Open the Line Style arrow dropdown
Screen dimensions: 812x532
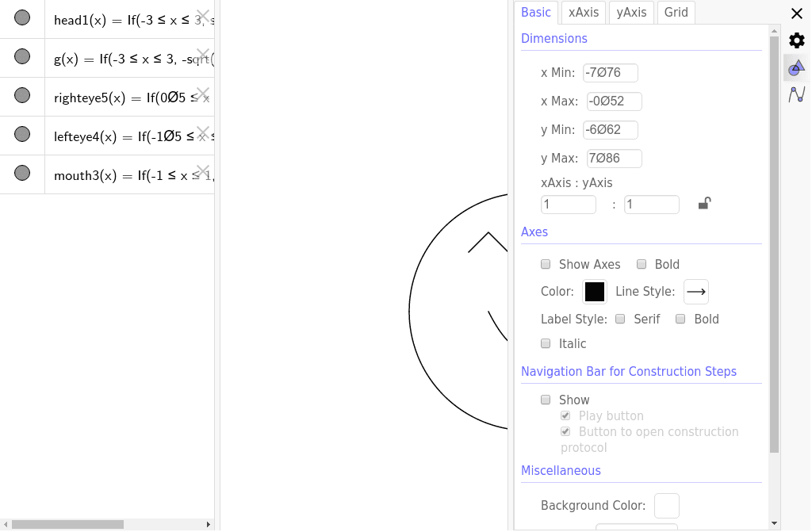click(696, 292)
